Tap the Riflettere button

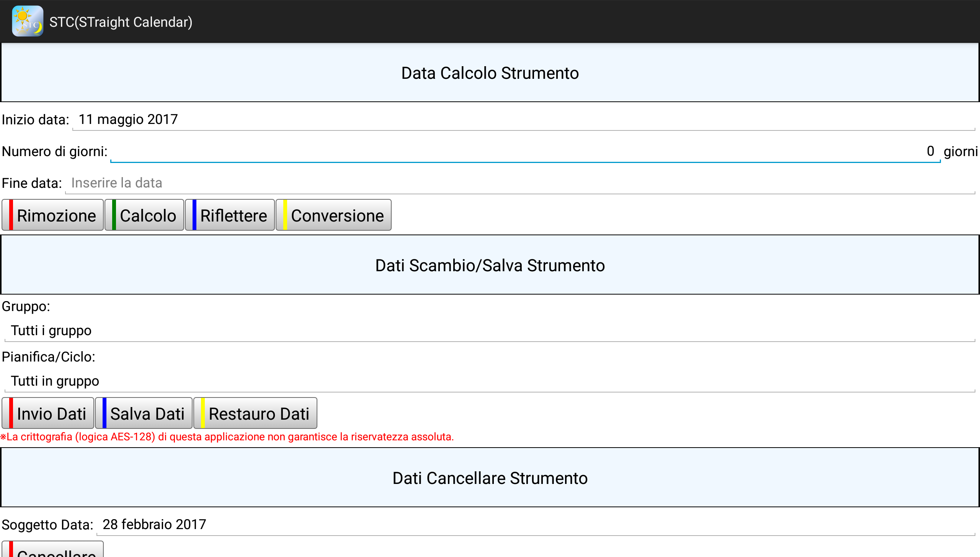coord(230,215)
